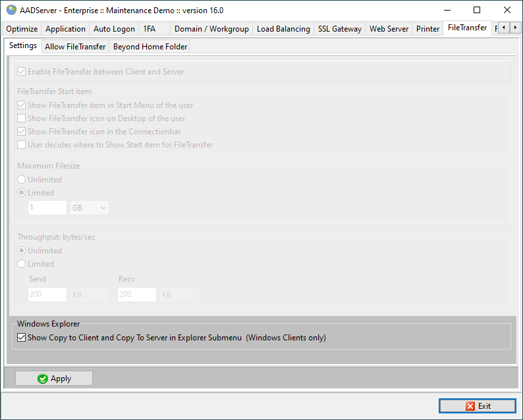This screenshot has width=523, height=420.
Task: Select Limited under Throughput bytes/sec
Action: click(22, 264)
